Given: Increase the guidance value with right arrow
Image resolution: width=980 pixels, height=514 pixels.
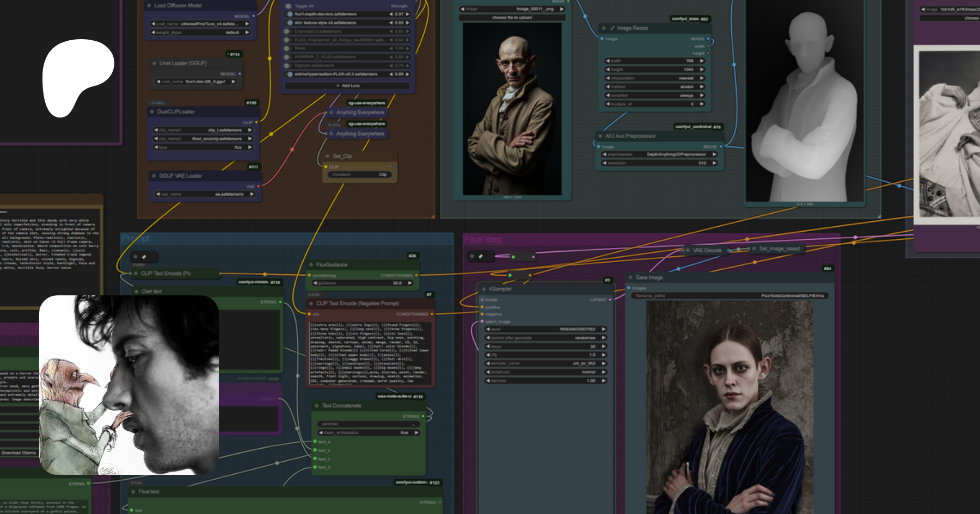Looking at the screenshot, I should coord(410,283).
